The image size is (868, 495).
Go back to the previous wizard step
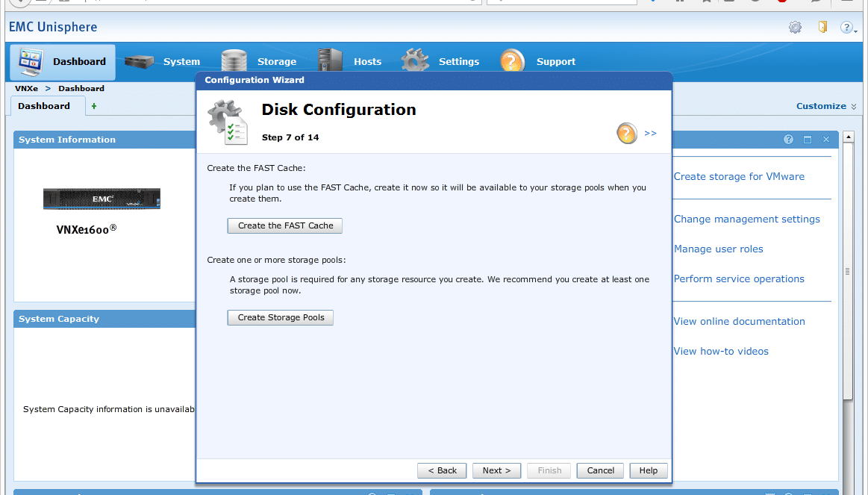(x=442, y=470)
